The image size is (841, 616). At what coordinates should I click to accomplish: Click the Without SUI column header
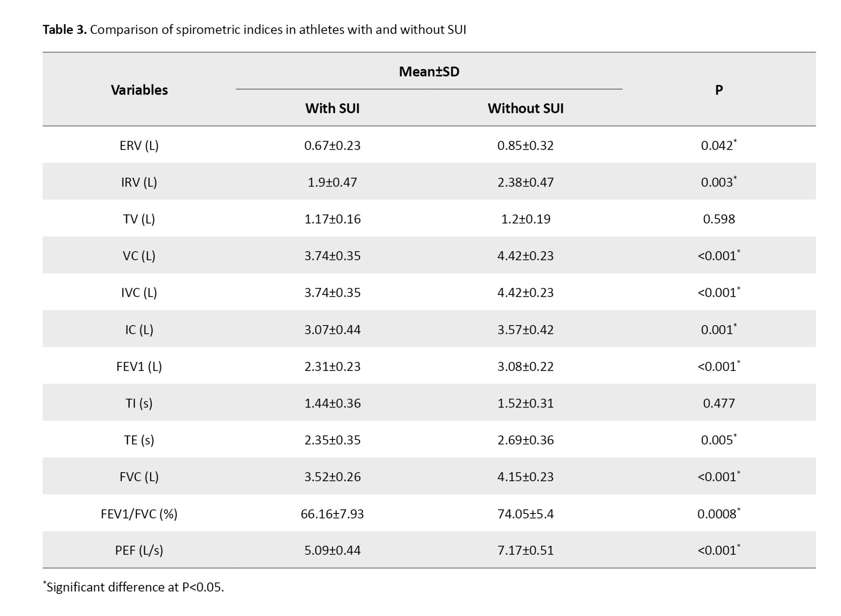pyautogui.click(x=525, y=108)
